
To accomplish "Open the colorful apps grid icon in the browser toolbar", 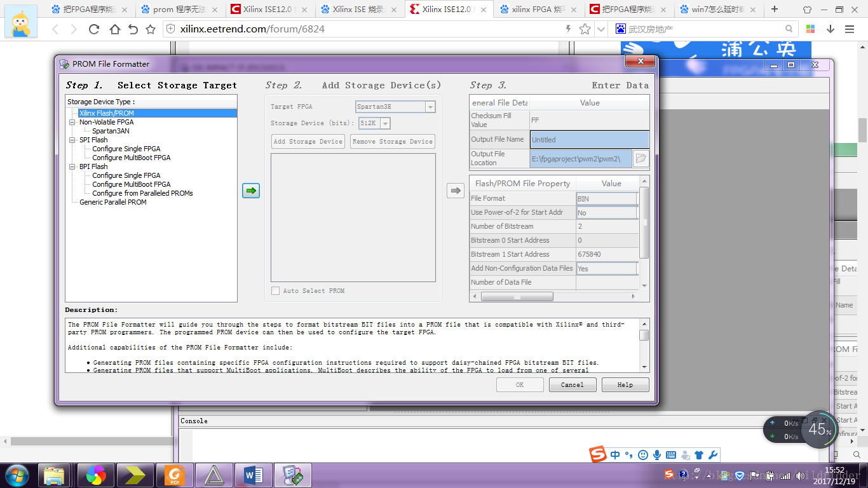I will pyautogui.click(x=810, y=29).
